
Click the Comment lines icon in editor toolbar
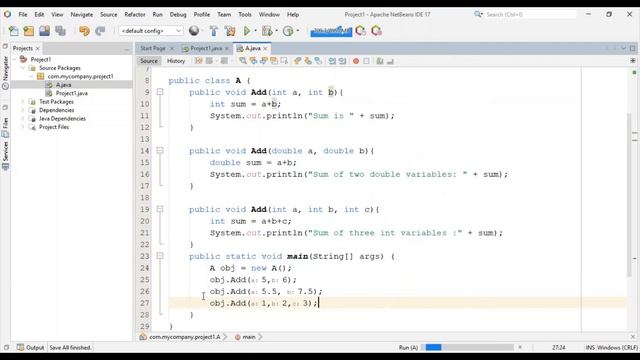tap(380, 61)
